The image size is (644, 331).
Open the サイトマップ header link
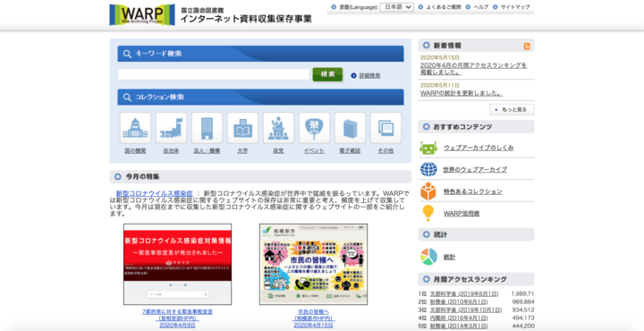515,7
